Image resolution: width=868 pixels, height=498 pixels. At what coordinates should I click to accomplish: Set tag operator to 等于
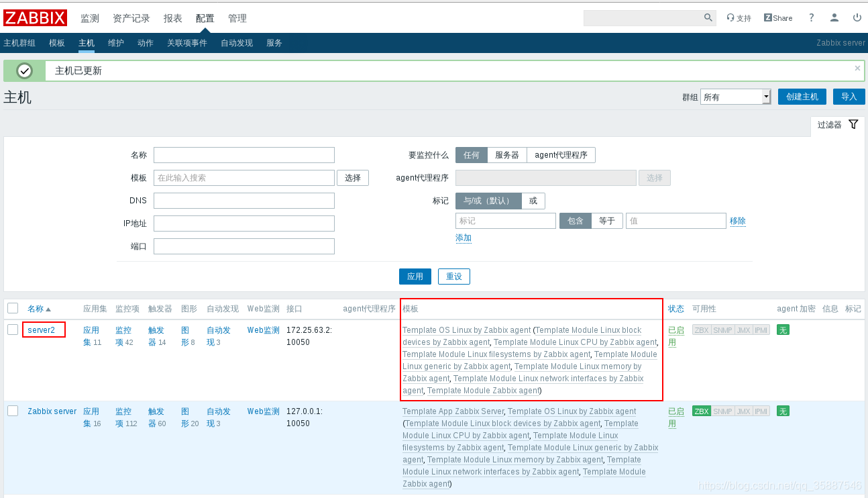click(607, 221)
